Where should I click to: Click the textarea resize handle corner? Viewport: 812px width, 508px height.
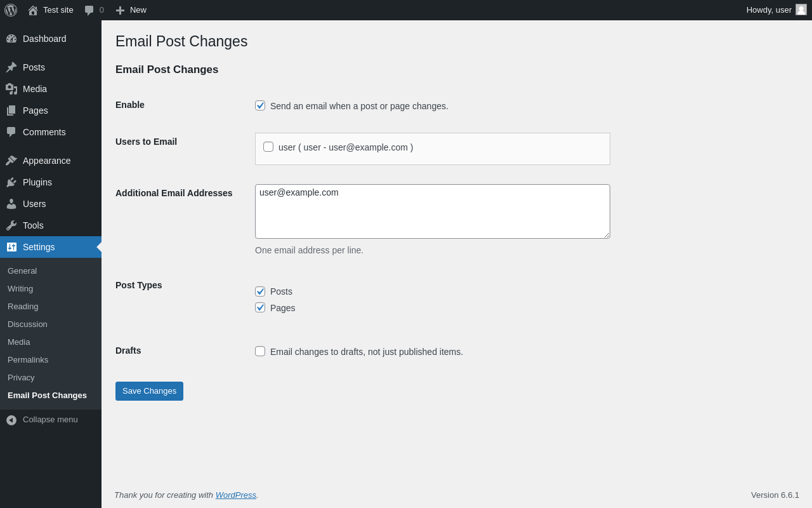pos(606,234)
